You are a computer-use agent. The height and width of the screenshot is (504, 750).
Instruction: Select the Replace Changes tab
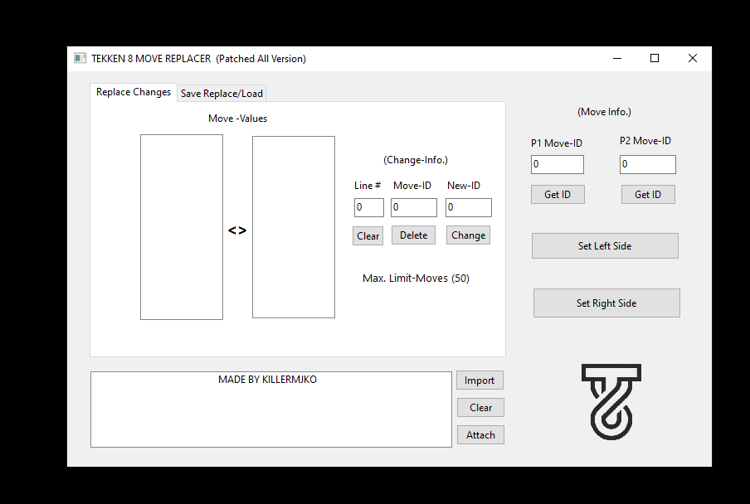tap(133, 92)
